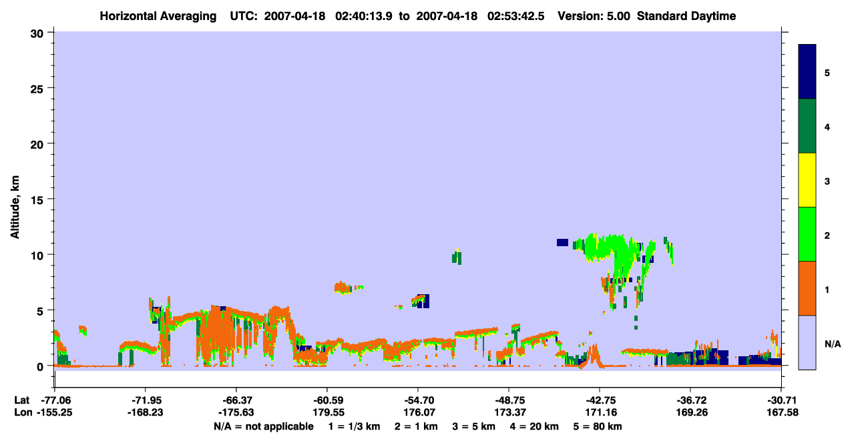868x445 pixels.
Task: Click the 25 tick label on the altitude axis
Action: click(x=38, y=88)
